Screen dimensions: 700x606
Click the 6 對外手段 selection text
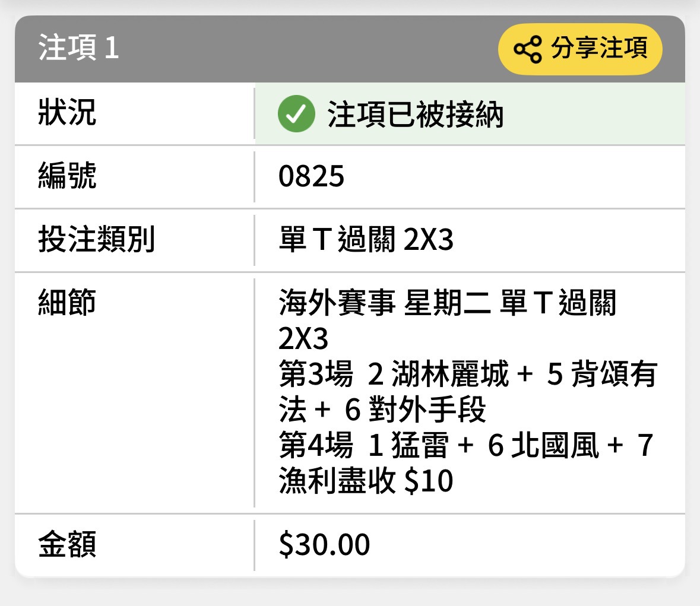[416, 410]
